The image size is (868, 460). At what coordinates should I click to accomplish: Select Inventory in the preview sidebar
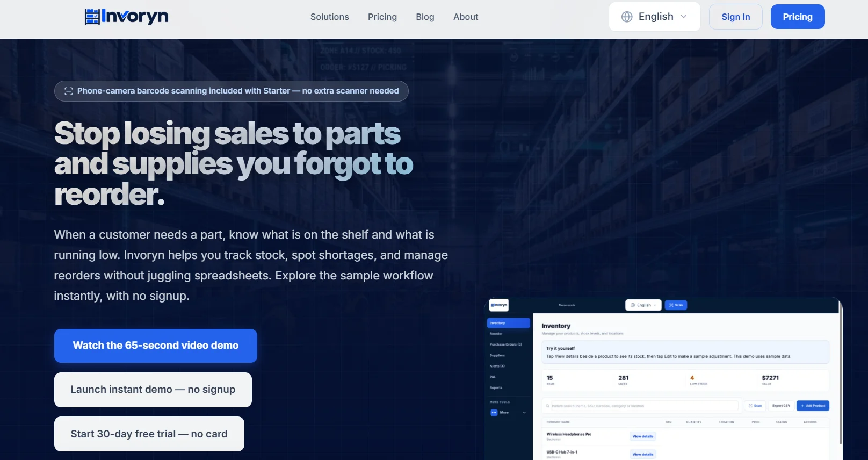click(508, 323)
